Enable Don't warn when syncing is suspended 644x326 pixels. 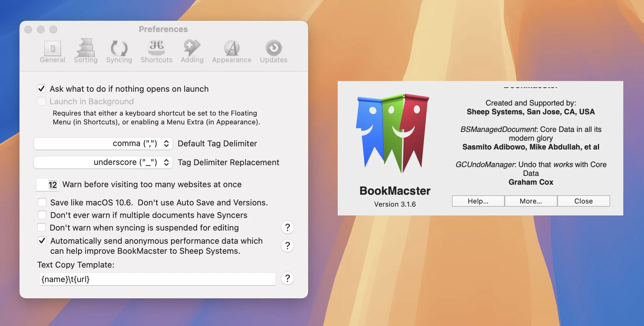tap(41, 227)
